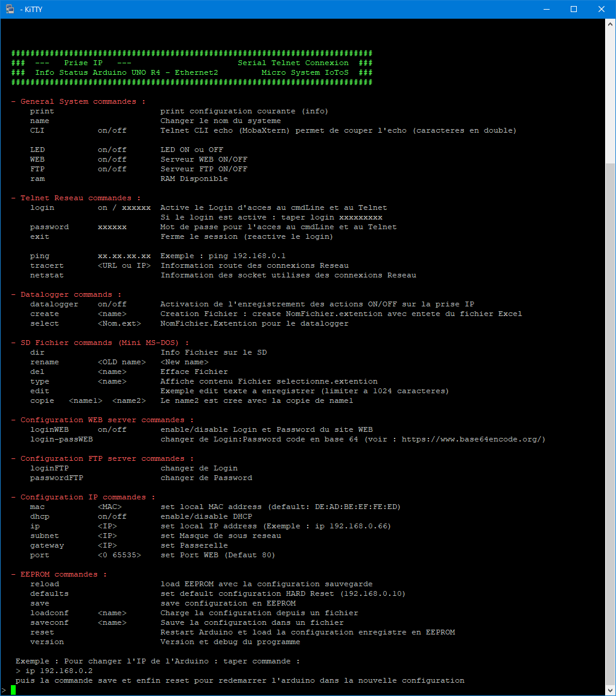Minimize the KiTTY window
Image resolution: width=616 pixels, height=696 pixels.
547,9
